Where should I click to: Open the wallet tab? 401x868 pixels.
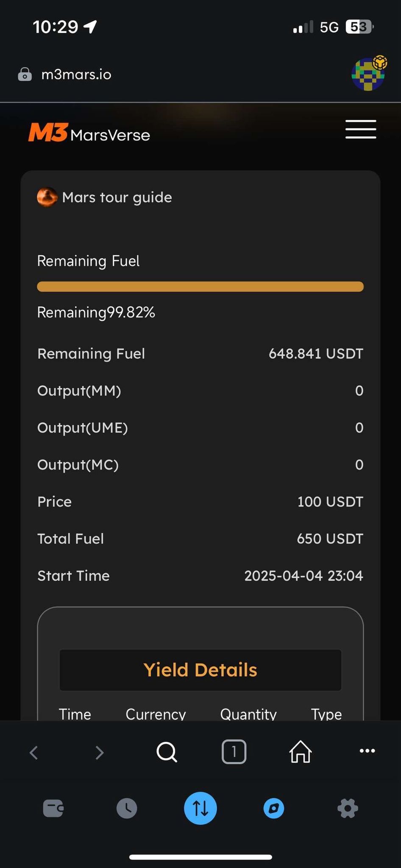tap(53, 808)
